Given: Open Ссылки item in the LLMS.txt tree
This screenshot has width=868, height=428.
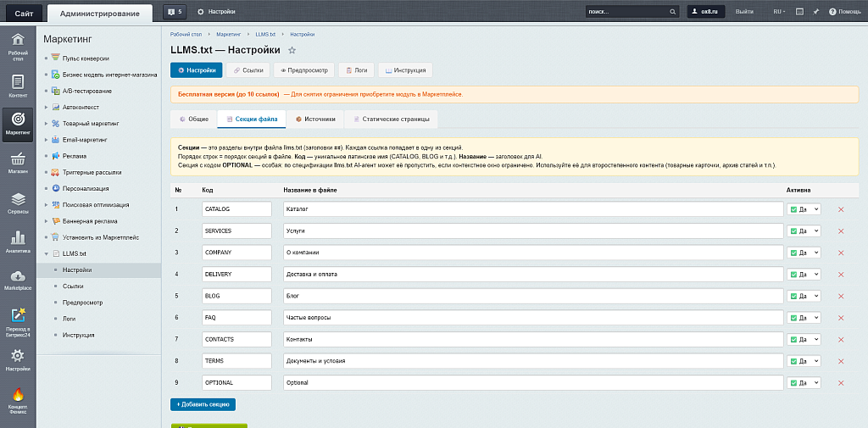Looking at the screenshot, I should coord(73,286).
